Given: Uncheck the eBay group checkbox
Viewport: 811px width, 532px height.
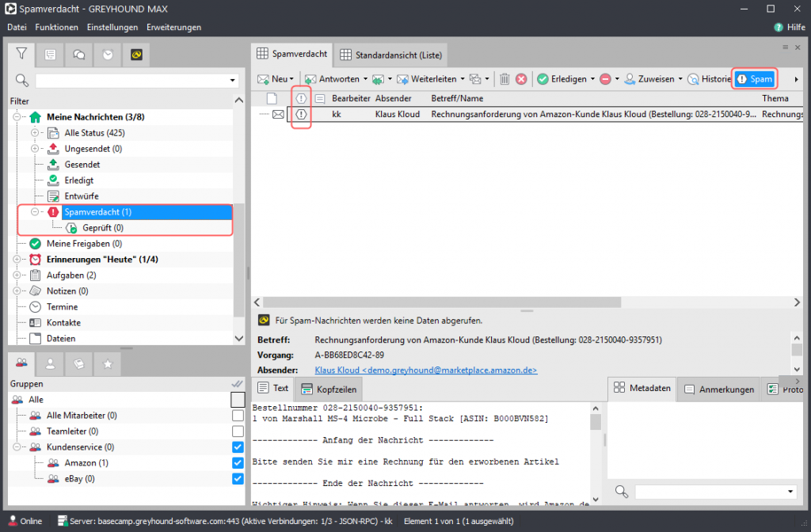Looking at the screenshot, I should (x=238, y=479).
